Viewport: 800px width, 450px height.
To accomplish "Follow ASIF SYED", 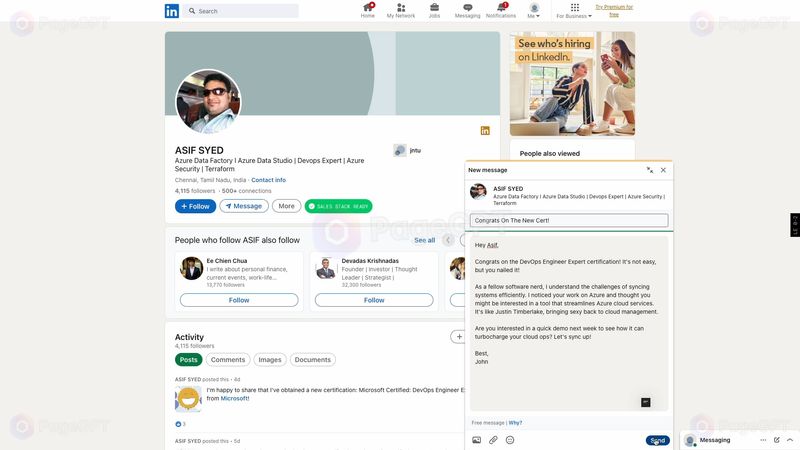I will (x=195, y=206).
